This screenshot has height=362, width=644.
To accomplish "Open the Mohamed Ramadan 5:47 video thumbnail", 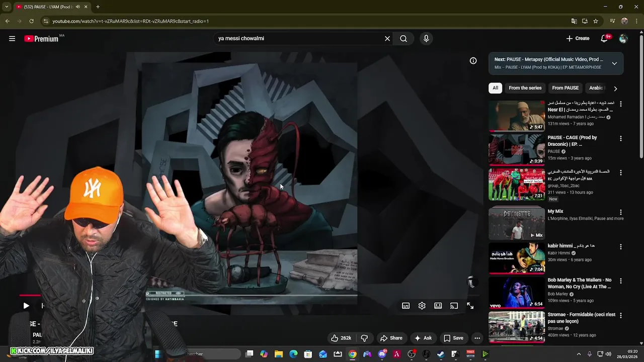I will pyautogui.click(x=517, y=116).
